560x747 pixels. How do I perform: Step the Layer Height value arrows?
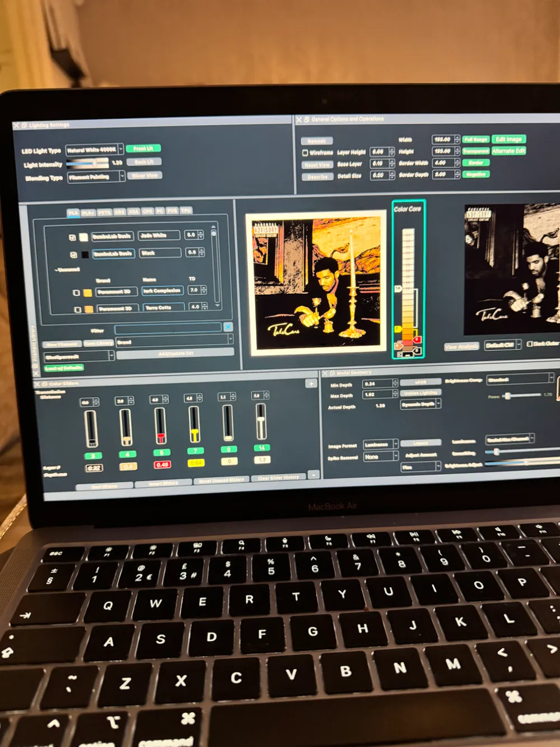click(391, 152)
